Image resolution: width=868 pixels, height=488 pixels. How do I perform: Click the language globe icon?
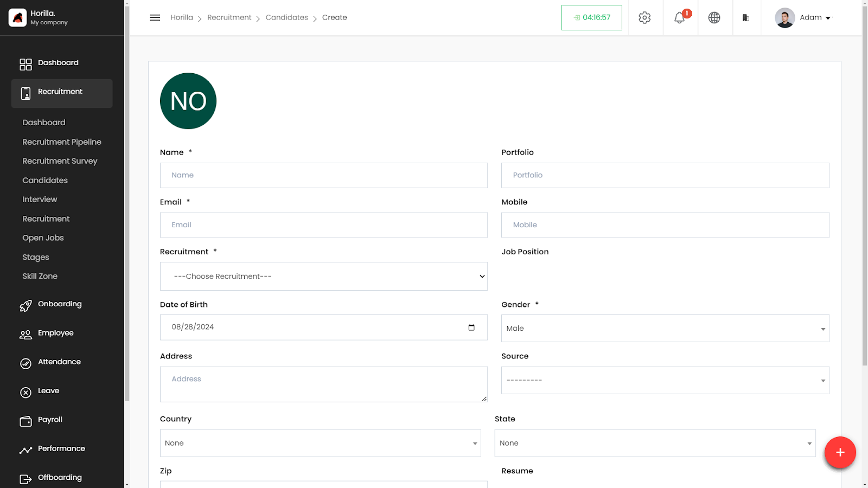[714, 18]
